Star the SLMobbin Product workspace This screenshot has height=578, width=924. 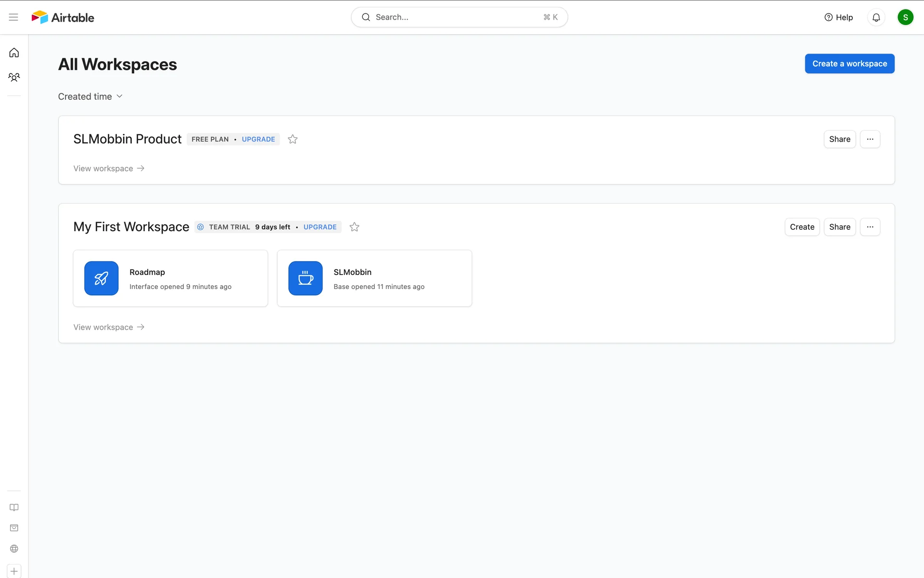pyautogui.click(x=293, y=139)
